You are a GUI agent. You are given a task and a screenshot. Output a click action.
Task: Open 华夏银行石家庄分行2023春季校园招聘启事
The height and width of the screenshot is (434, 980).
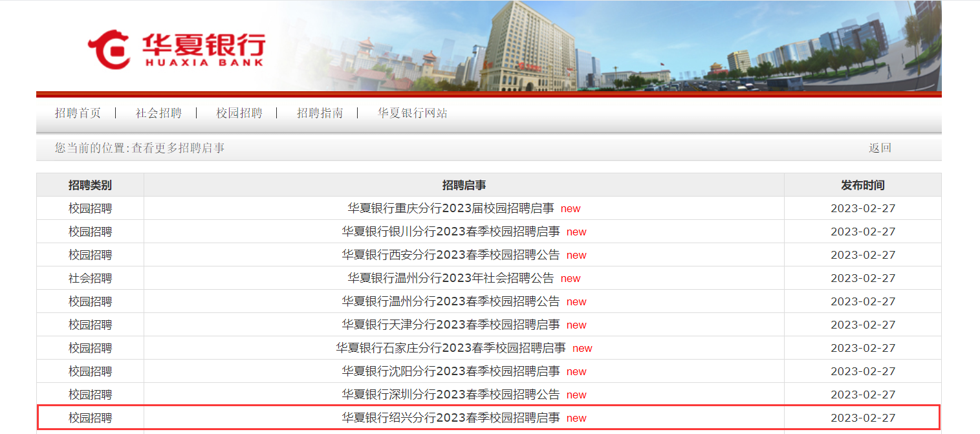pyautogui.click(x=451, y=348)
